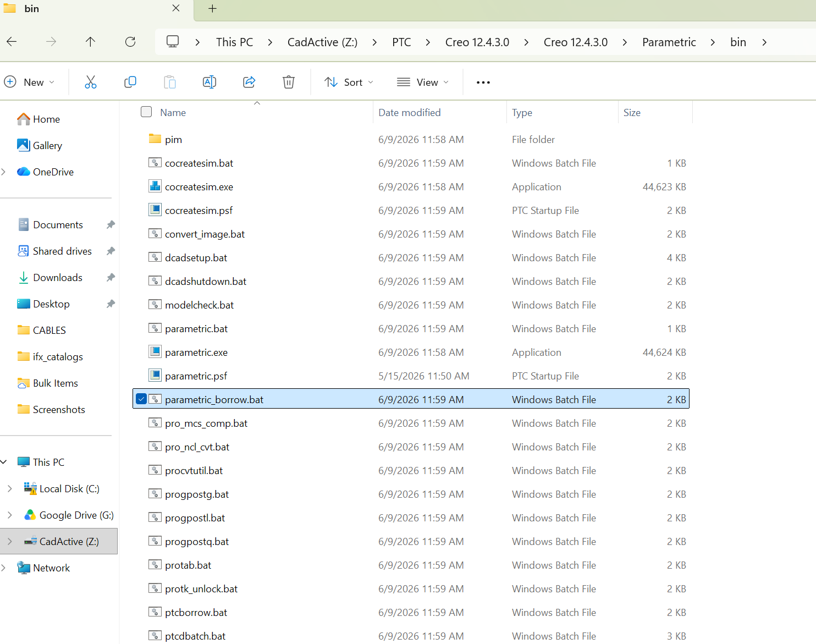Open chevron dropdown after Parametric breadcrumb
This screenshot has height=644, width=816.
click(x=713, y=42)
